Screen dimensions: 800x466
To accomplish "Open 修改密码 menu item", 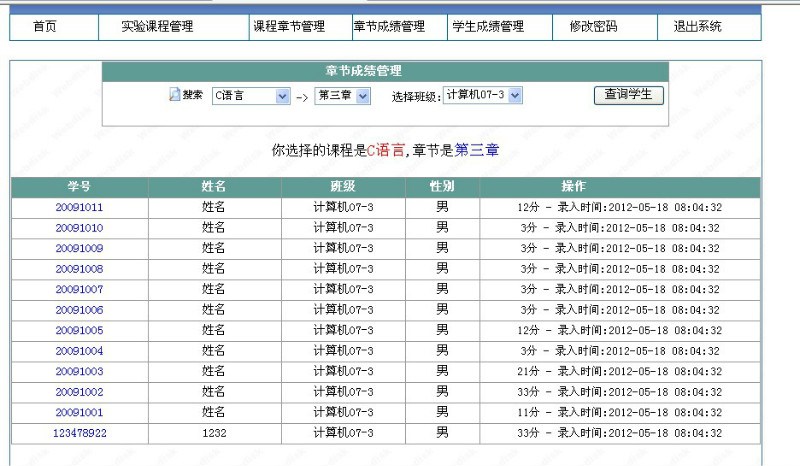I will (593, 27).
